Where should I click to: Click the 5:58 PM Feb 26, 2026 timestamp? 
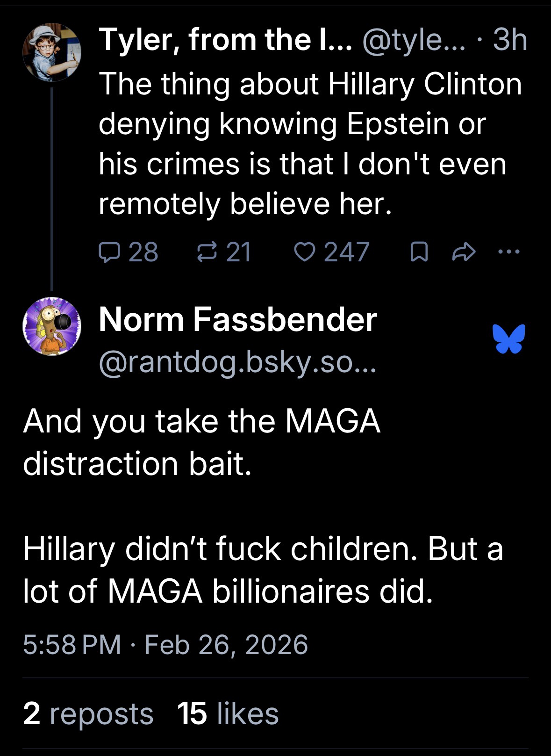pyautogui.click(x=165, y=645)
